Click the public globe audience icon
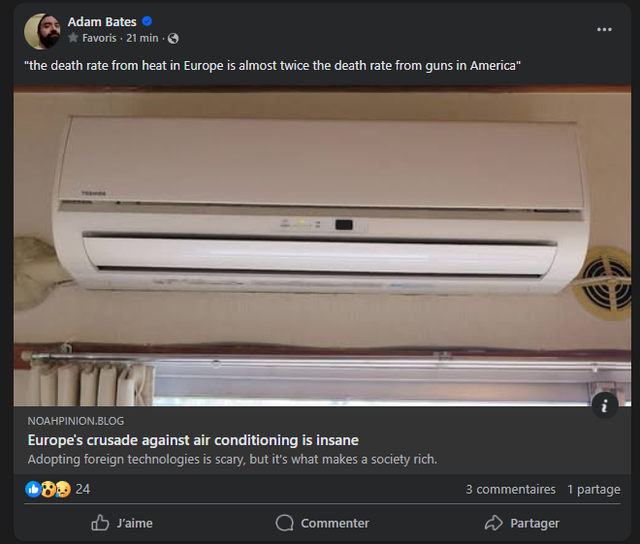640x544 pixels. [x=173, y=38]
